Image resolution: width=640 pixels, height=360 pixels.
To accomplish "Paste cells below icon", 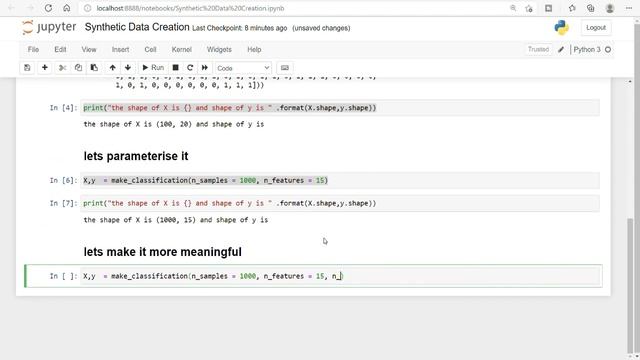I will pos(94,68).
